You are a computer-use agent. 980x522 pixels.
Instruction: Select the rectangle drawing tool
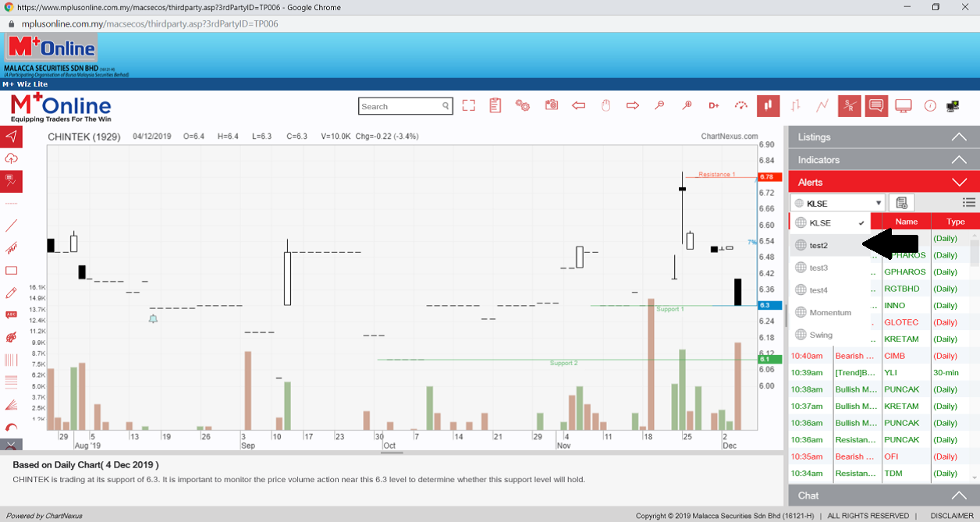pos(11,271)
